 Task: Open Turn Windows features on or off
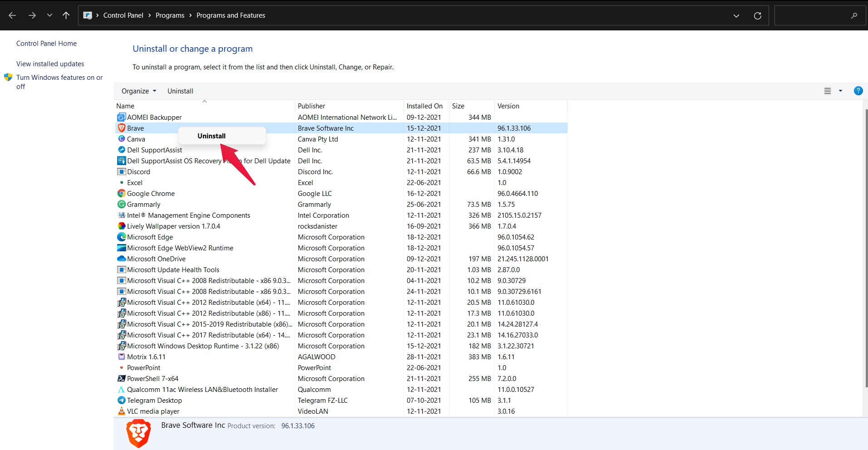tap(59, 82)
